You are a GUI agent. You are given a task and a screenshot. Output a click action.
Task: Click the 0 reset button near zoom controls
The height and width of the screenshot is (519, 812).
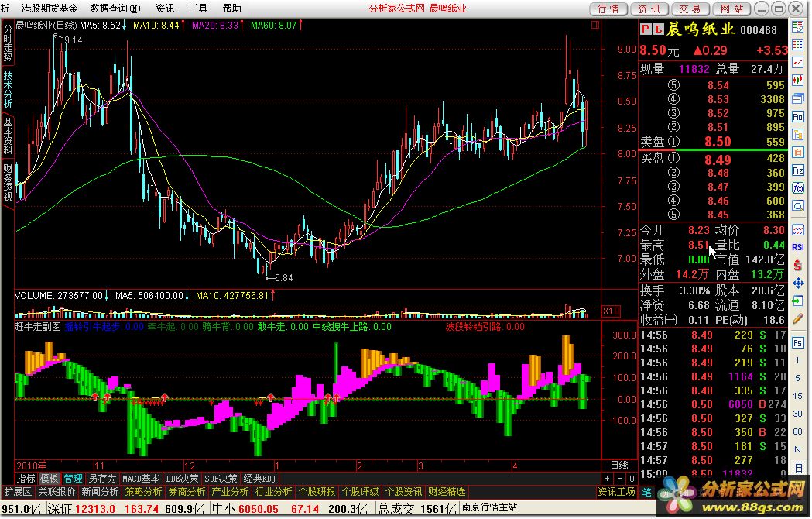pos(632,479)
